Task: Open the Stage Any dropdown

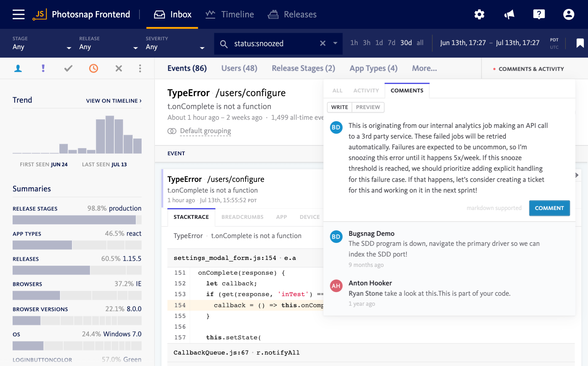Action: tap(42, 43)
